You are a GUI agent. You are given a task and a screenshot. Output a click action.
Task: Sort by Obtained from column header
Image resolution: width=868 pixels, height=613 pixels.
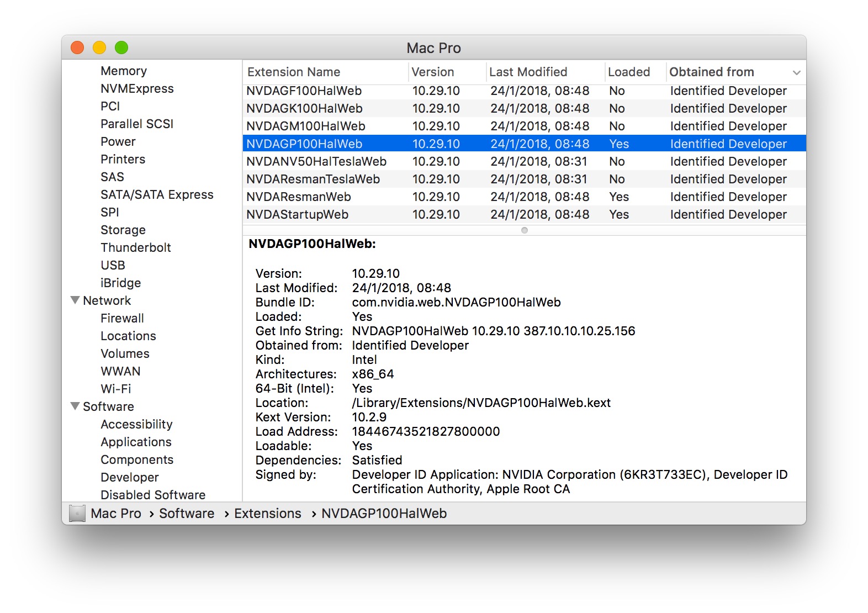(x=735, y=72)
